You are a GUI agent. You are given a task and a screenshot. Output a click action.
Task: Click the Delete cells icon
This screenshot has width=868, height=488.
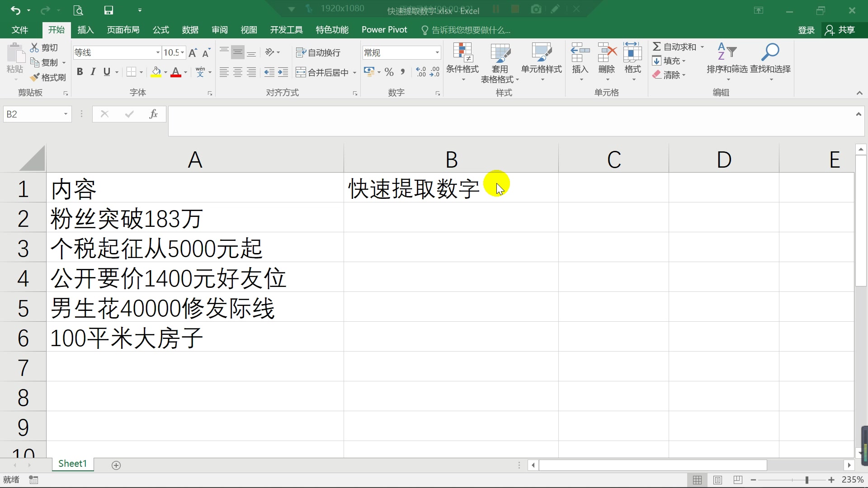pyautogui.click(x=607, y=52)
